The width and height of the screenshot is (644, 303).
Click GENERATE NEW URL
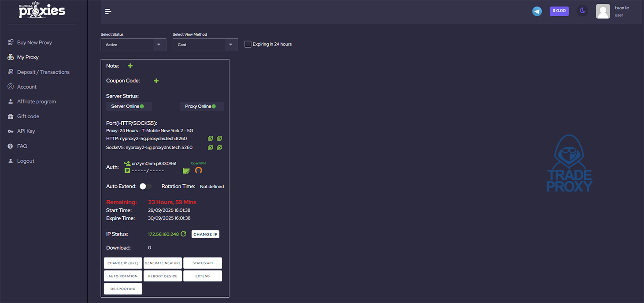point(163,263)
